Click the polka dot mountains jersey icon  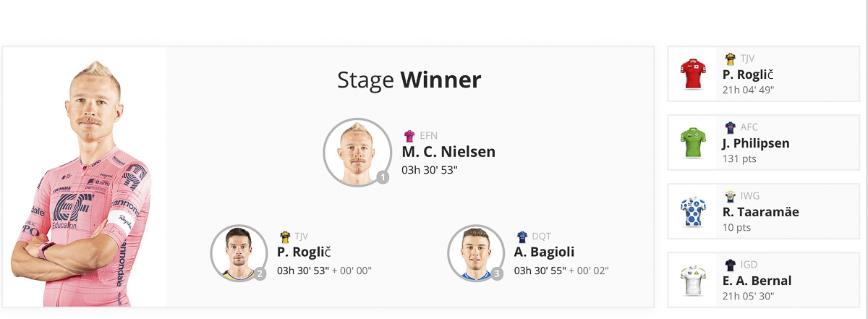click(x=693, y=212)
